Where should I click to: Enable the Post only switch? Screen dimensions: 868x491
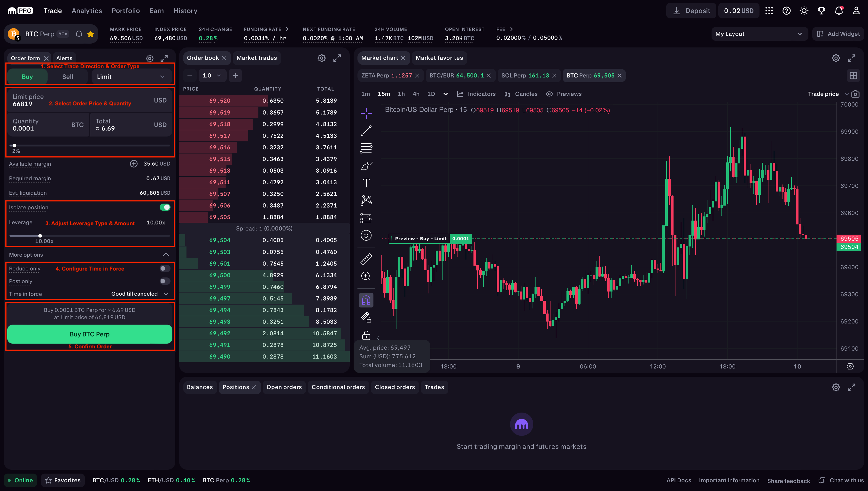pos(165,281)
